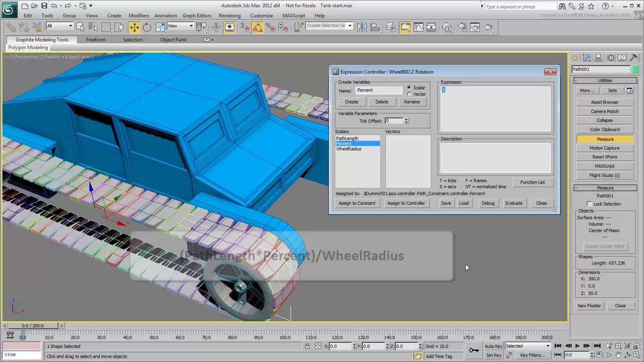
Task: Toggle the Set Key mode button
Action: (x=494, y=355)
